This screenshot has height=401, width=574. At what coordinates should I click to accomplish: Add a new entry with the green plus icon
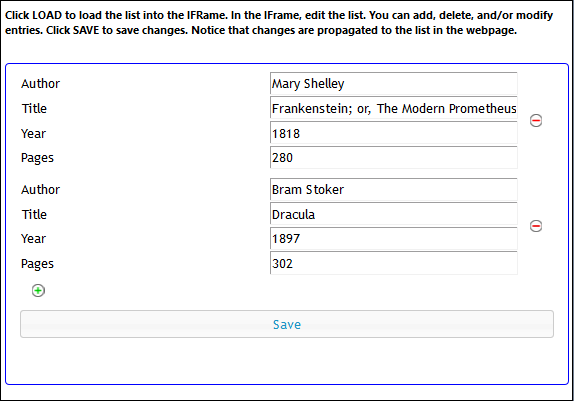pyautogui.click(x=38, y=291)
